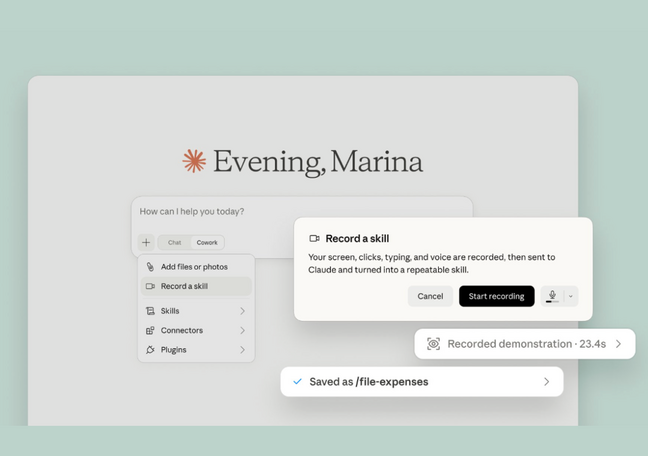Image resolution: width=648 pixels, height=456 pixels.
Task: Click the Skills scroll icon
Action: tap(150, 311)
